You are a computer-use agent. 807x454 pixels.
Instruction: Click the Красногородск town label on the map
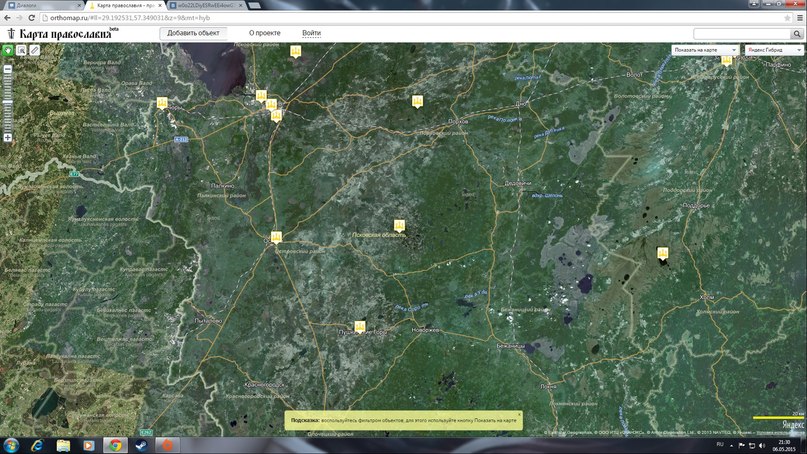(x=265, y=385)
